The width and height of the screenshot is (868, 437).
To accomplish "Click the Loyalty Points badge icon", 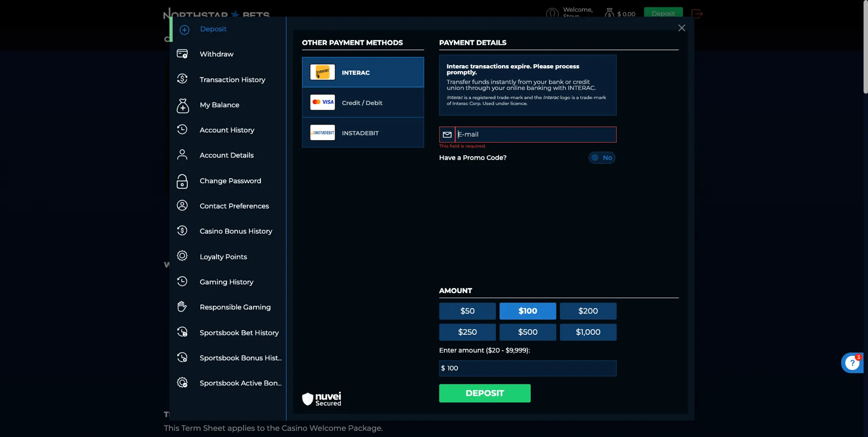I will (x=182, y=256).
